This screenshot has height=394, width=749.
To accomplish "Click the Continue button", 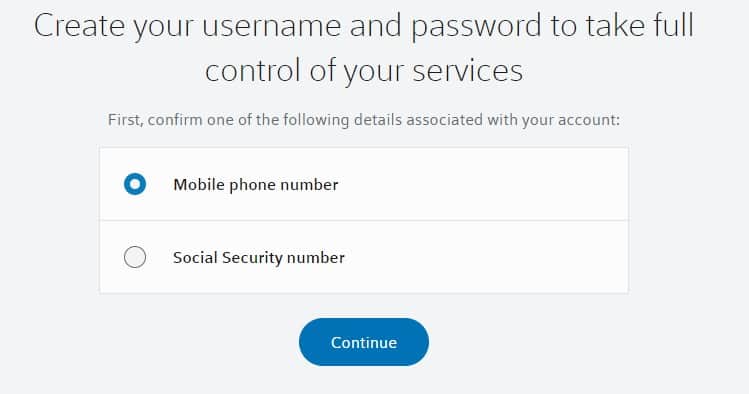I will [364, 342].
